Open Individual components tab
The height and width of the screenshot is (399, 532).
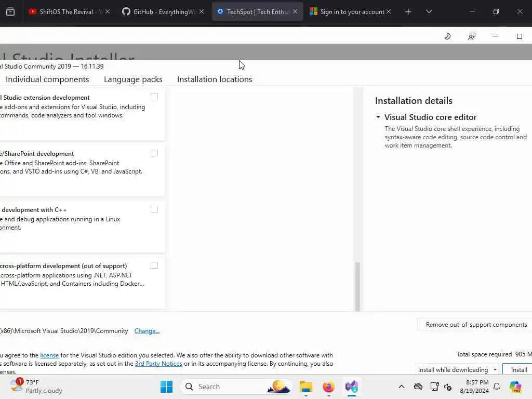tap(47, 79)
